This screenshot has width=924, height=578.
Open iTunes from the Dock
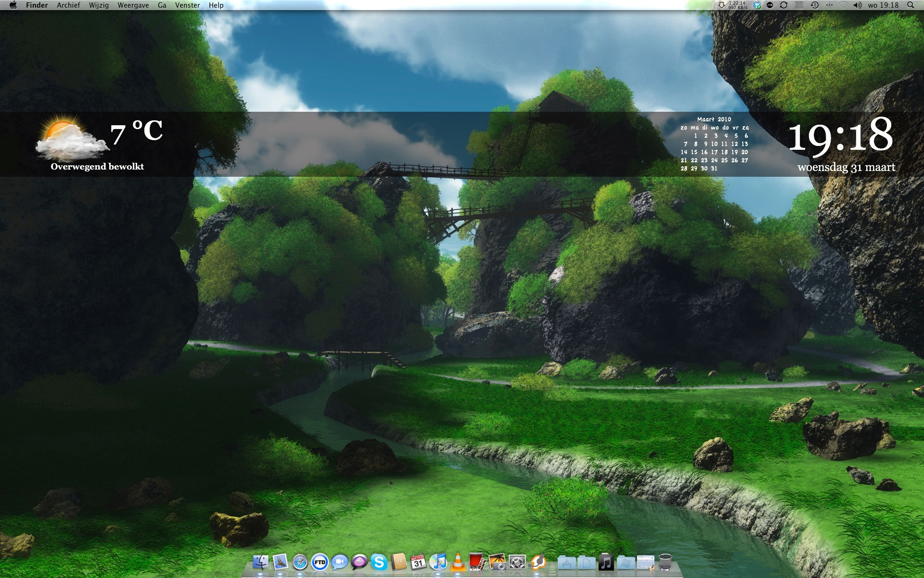pyautogui.click(x=438, y=562)
